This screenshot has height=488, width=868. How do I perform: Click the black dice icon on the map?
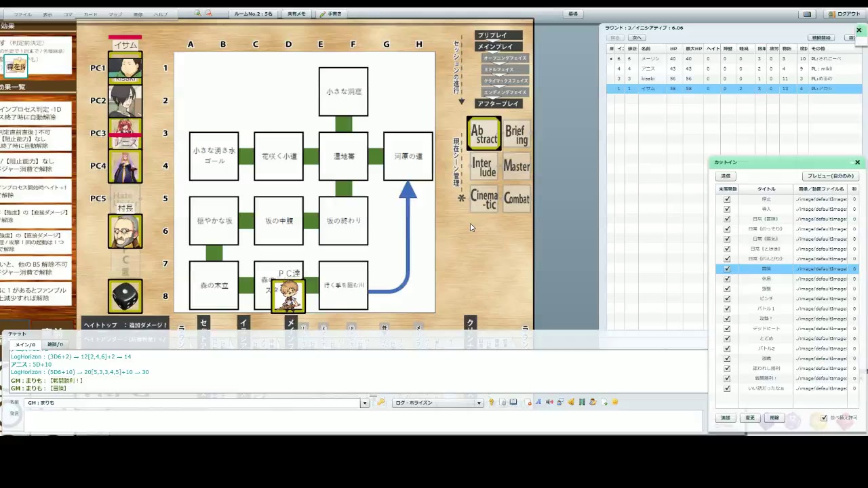click(x=125, y=297)
